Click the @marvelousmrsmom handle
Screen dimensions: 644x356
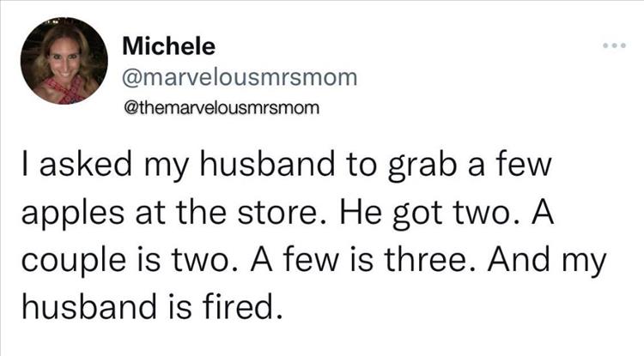234,77
